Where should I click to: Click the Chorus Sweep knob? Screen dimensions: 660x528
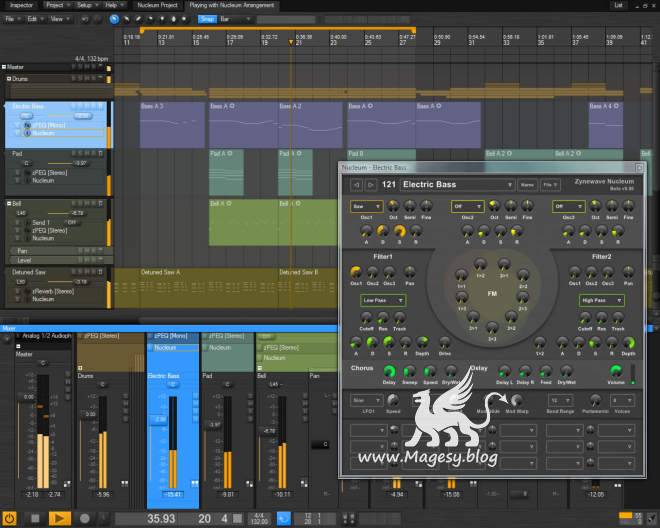pyautogui.click(x=409, y=371)
